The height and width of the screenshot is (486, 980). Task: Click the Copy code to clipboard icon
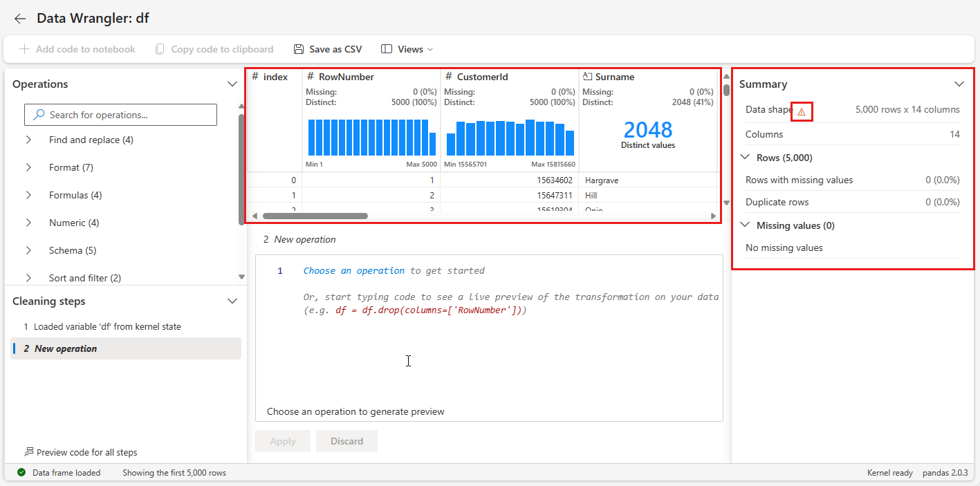[160, 49]
